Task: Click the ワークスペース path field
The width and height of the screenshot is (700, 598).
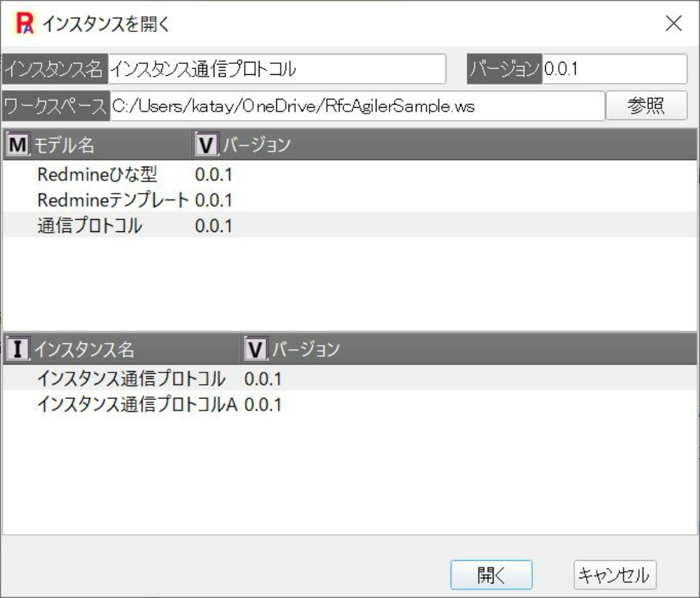Action: tap(356, 106)
